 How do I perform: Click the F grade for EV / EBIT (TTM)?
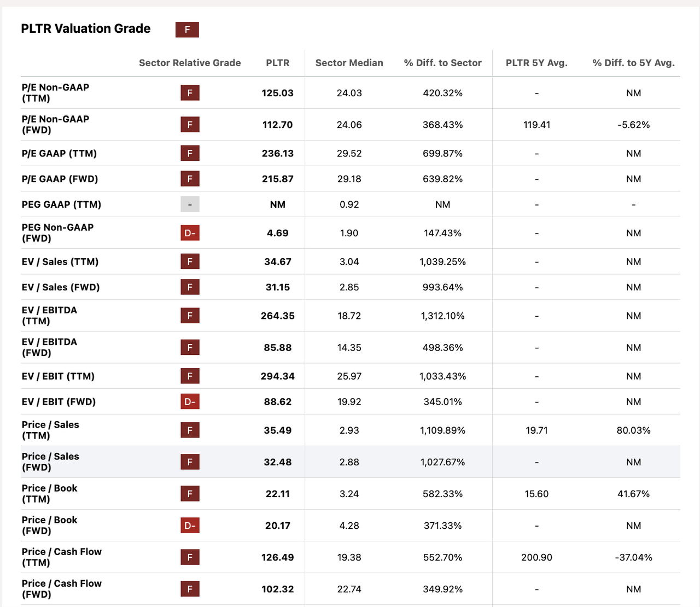pos(190,376)
